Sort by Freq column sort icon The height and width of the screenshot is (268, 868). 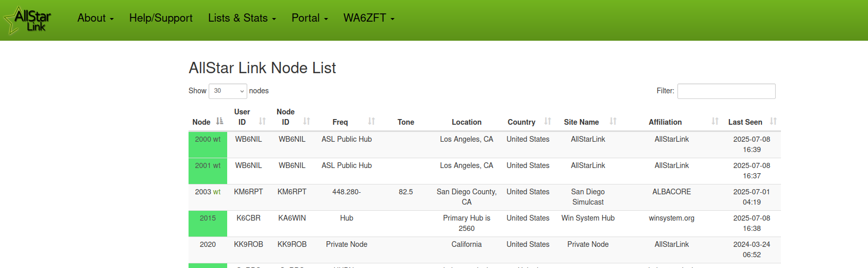coord(371,121)
